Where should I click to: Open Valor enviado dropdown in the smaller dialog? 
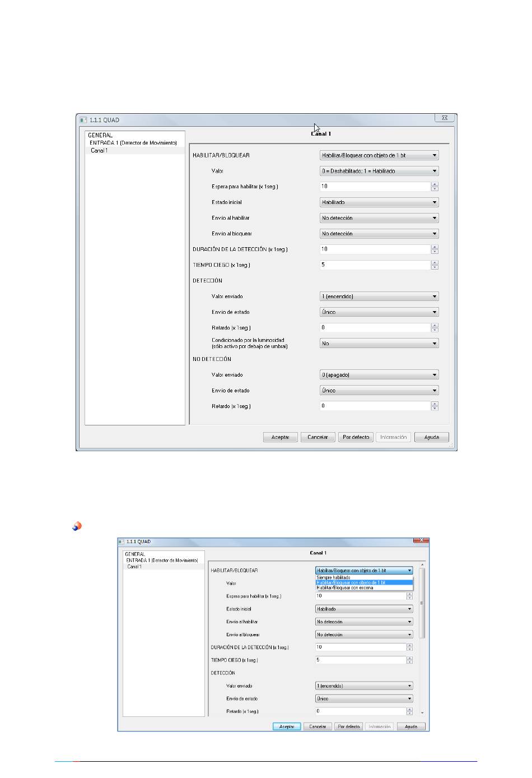tap(365, 686)
